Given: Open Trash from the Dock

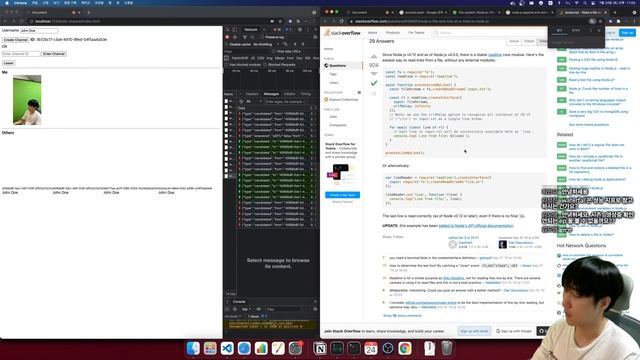Looking at the screenshot, I should click(447, 348).
